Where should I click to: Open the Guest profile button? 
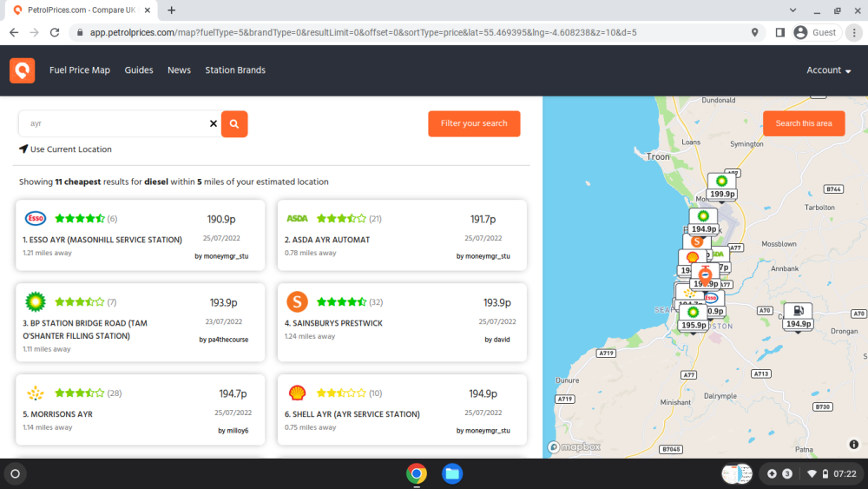pyautogui.click(x=815, y=33)
